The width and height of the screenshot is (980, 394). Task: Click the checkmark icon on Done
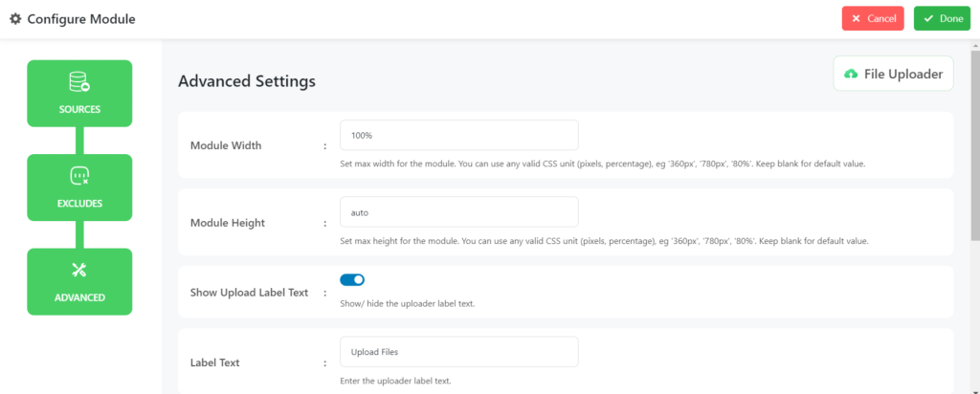tap(928, 19)
